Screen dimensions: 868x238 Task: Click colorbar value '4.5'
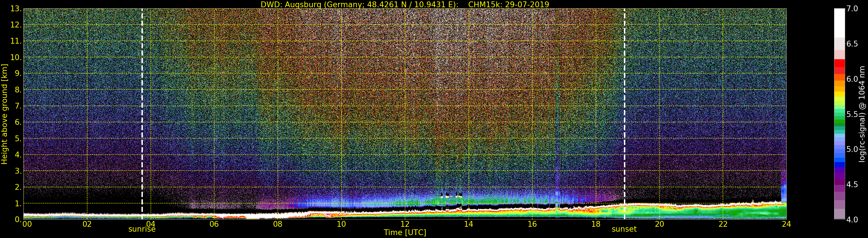852,185
